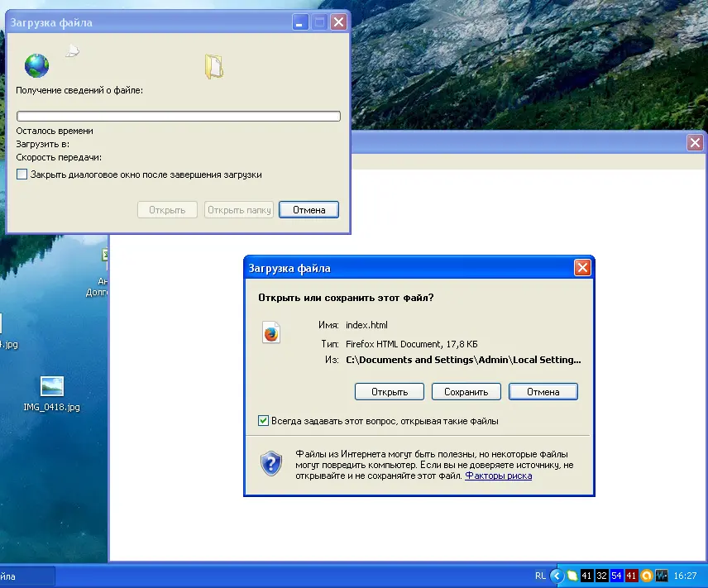This screenshot has width=708, height=588.
Task: Click the source path C:\Documents and Settings
Action: pos(463,360)
